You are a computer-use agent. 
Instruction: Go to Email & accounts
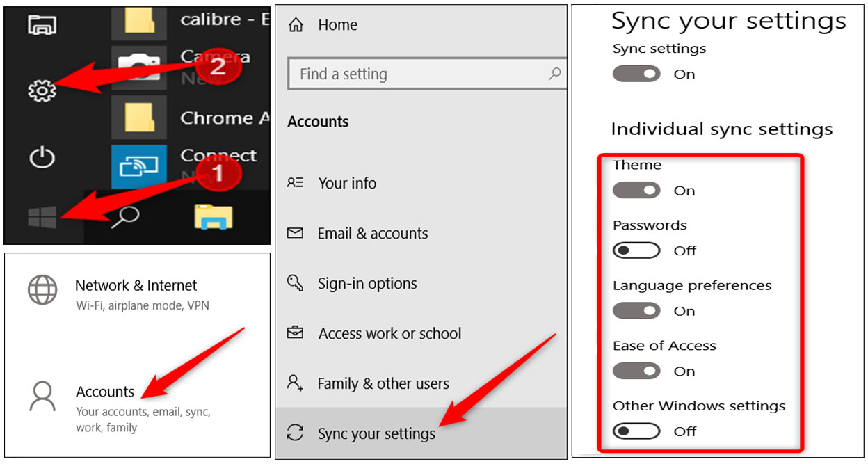(x=372, y=233)
